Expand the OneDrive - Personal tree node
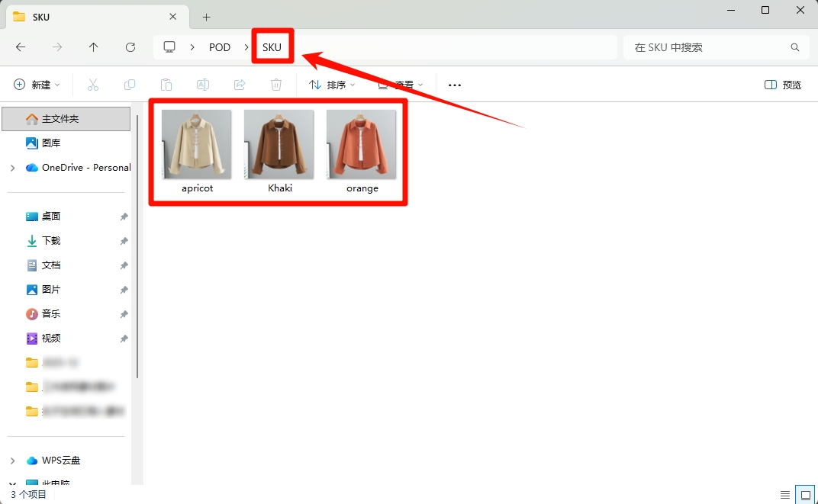This screenshot has width=818, height=504. coord(12,168)
